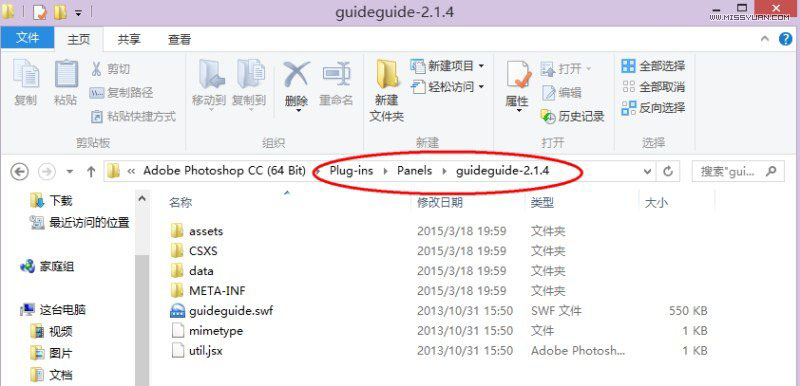Viewport: 800px width, 386px height.
Task: Click the Forward navigation arrow
Action: [47, 172]
